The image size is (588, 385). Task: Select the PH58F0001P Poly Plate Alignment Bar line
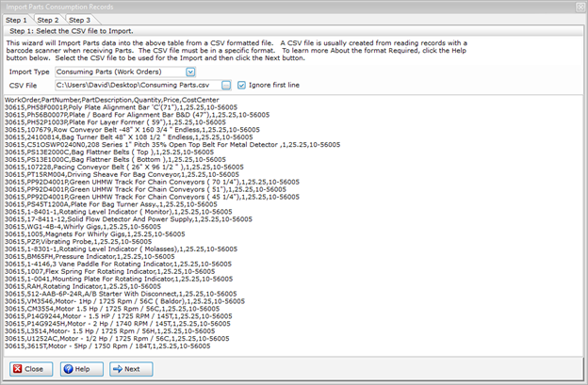121,107
